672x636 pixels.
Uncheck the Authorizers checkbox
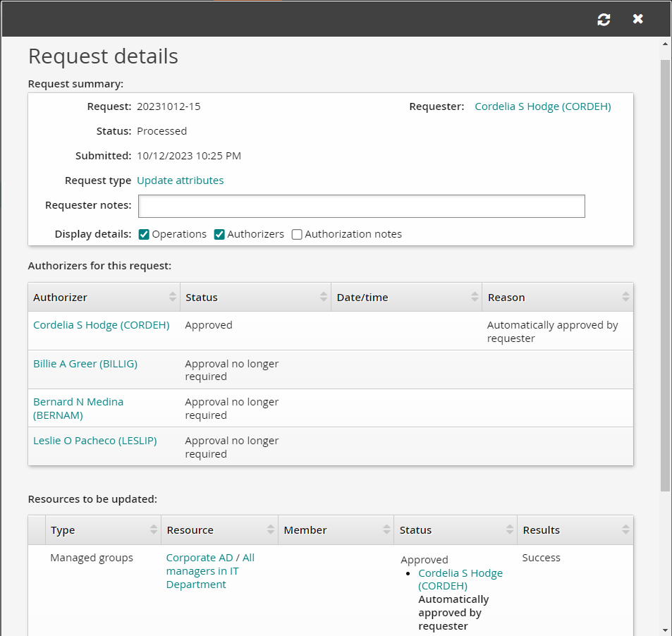coord(219,235)
